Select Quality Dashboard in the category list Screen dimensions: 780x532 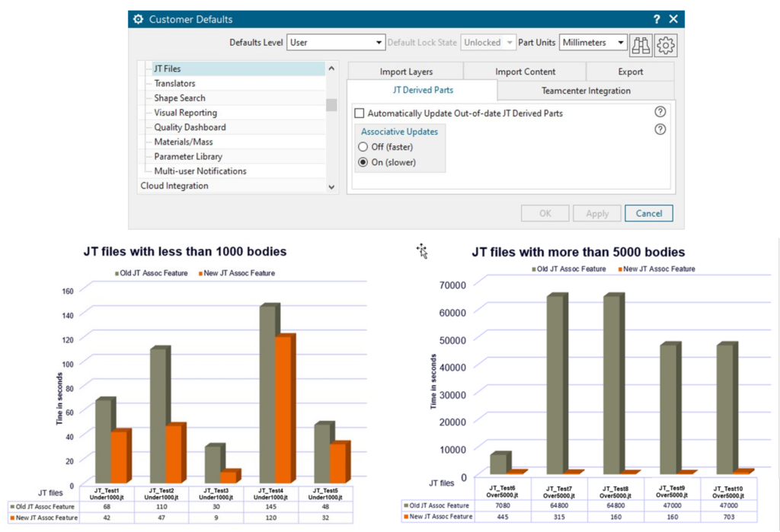190,127
